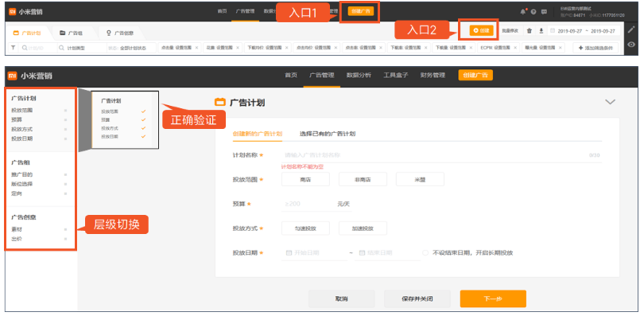Viewport: 644px width, 316px height.
Task: Click the 保存并关闭 button
Action: [417, 298]
